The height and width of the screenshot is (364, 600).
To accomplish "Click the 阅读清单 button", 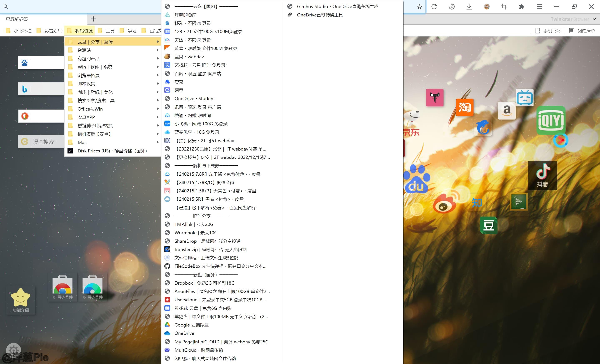I will [x=582, y=31].
